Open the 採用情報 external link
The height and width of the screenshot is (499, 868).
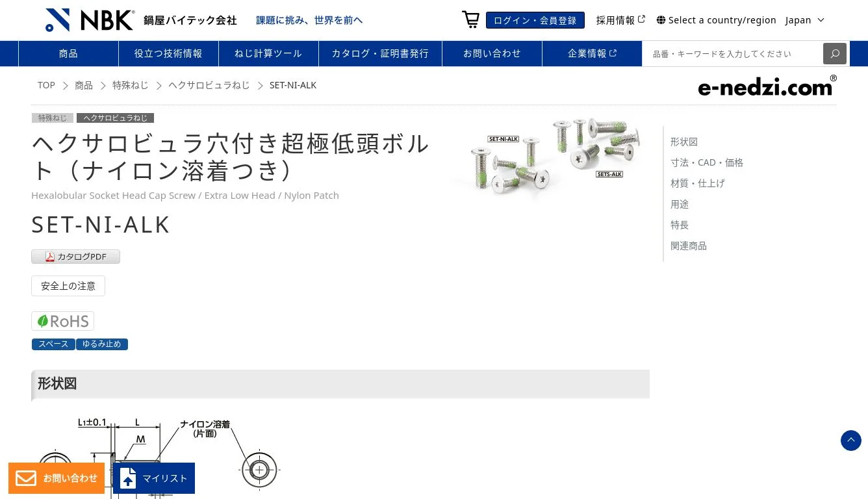(x=620, y=20)
